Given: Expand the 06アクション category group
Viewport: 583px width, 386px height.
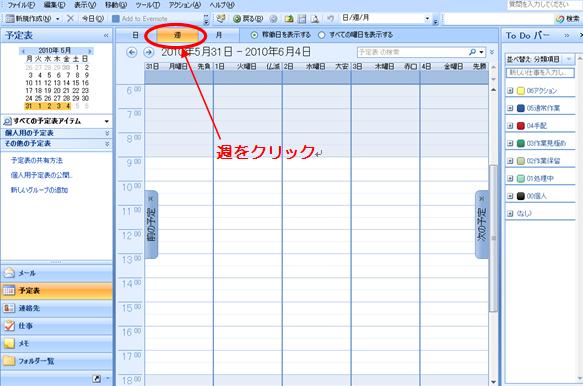Looking at the screenshot, I should click(x=510, y=91).
